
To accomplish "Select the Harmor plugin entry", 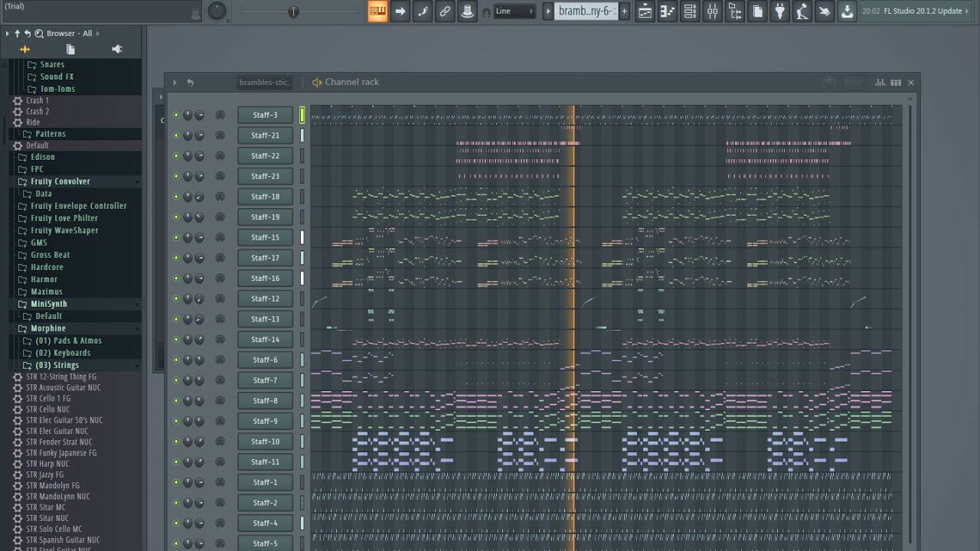I will click(x=44, y=279).
